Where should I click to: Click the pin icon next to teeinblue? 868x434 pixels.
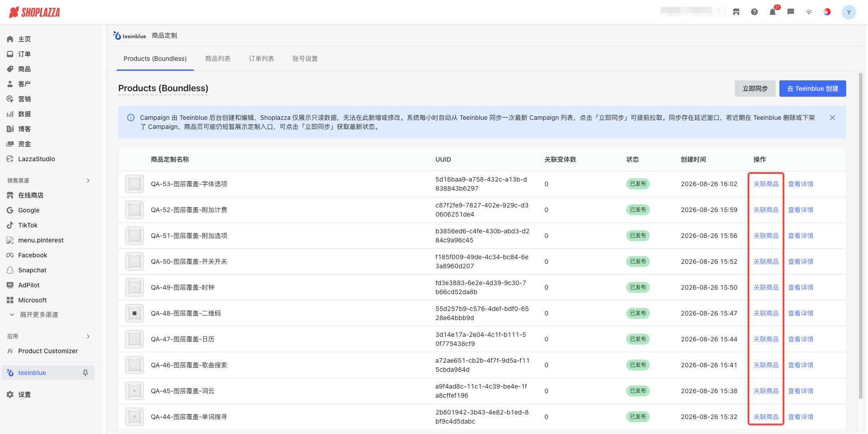[85, 373]
